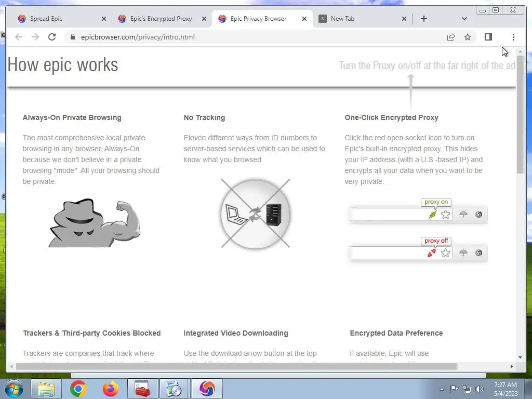The height and width of the screenshot is (399, 532).
Task: Click One-Click Encrypted Proxy heading
Action: pyautogui.click(x=392, y=117)
